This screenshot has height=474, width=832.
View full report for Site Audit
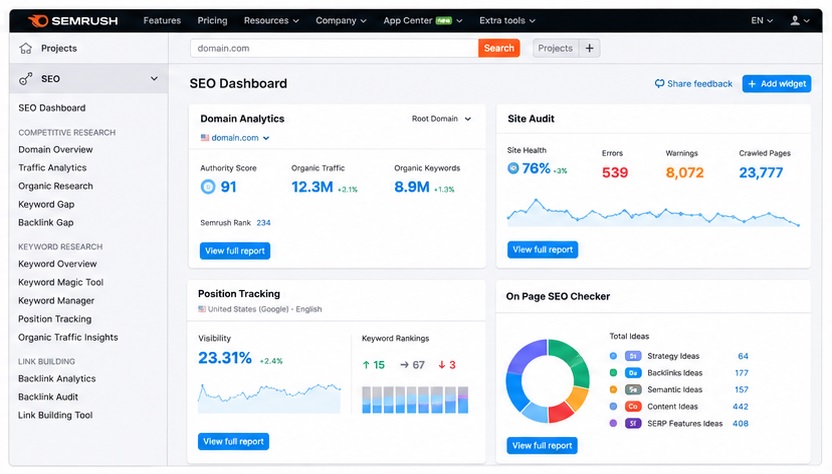point(543,249)
